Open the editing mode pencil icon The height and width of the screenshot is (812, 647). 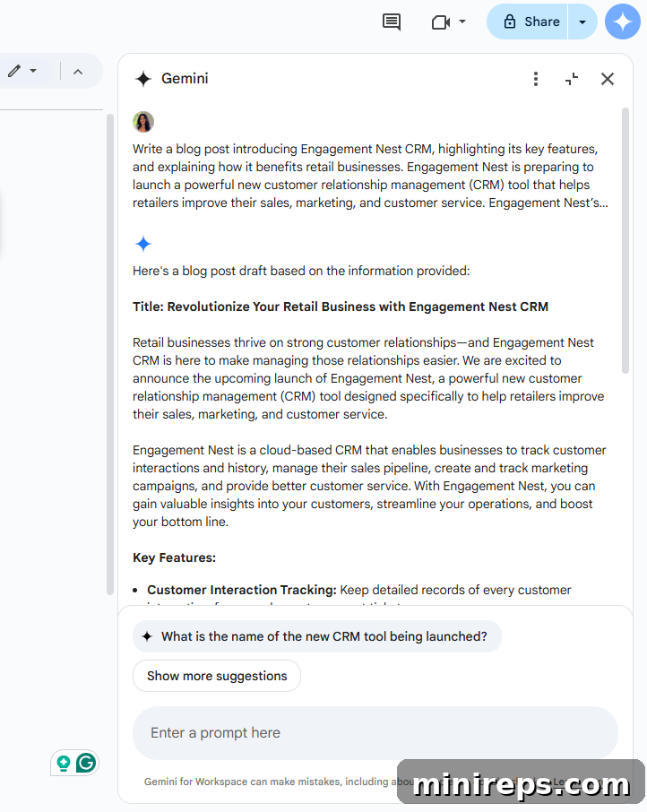coord(14,71)
